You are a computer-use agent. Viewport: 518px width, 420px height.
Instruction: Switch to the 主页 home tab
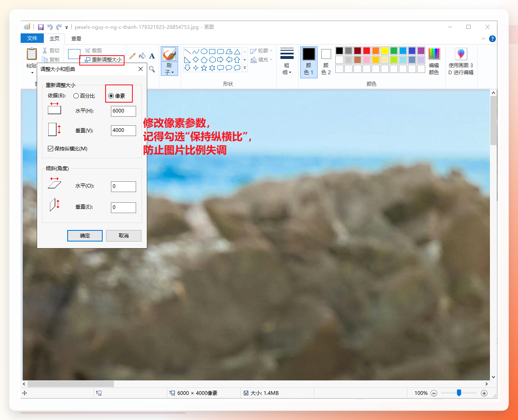[54, 38]
